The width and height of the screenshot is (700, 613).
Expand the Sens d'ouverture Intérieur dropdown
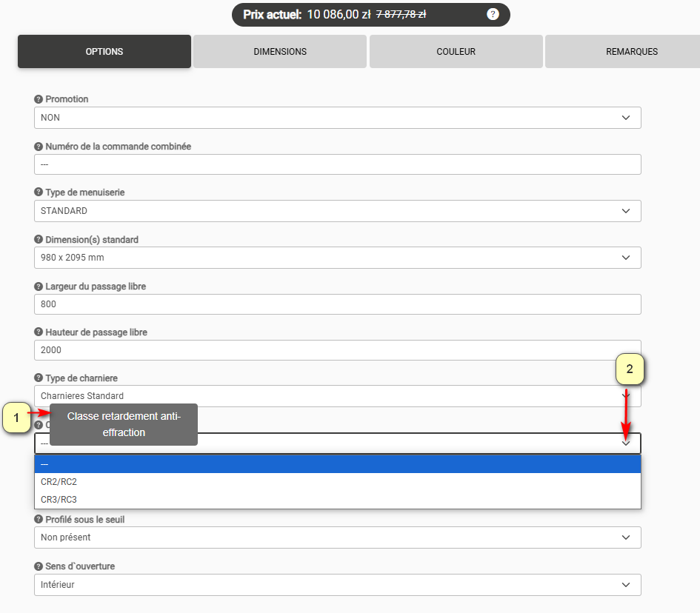(x=337, y=585)
